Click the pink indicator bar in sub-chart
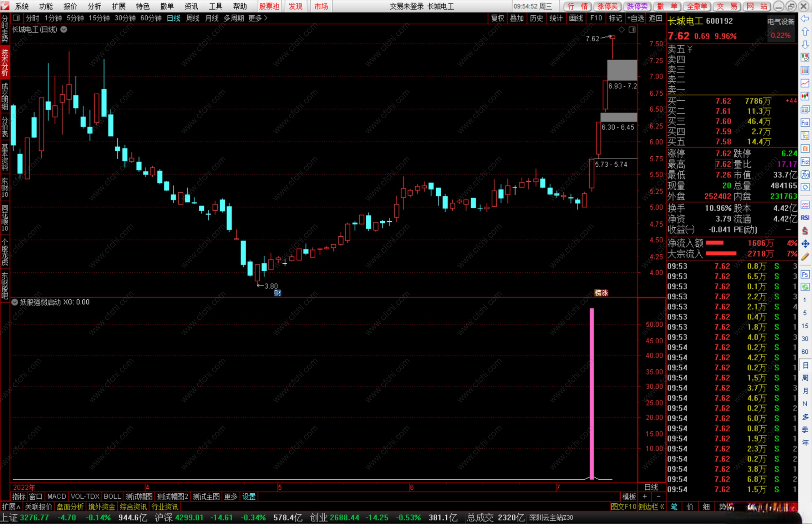This screenshot has height=524, width=812. (592, 393)
